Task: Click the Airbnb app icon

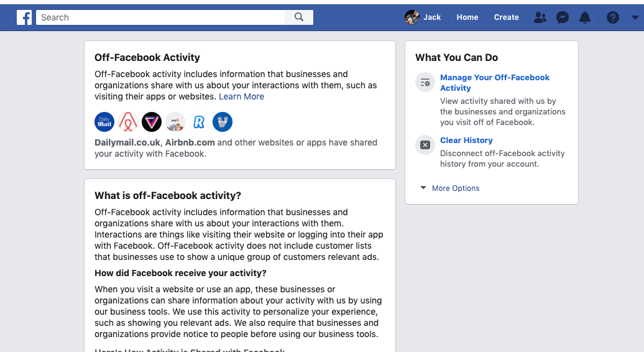Action: tap(128, 122)
